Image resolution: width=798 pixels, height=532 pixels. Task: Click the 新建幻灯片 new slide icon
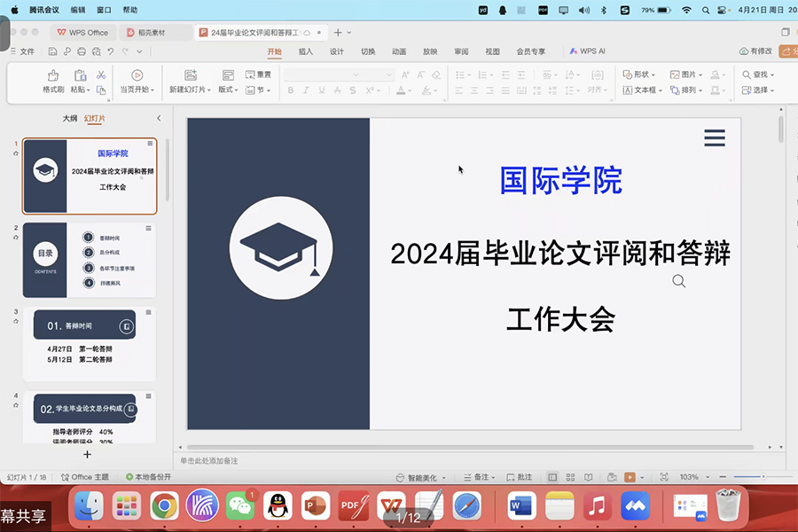point(190,76)
